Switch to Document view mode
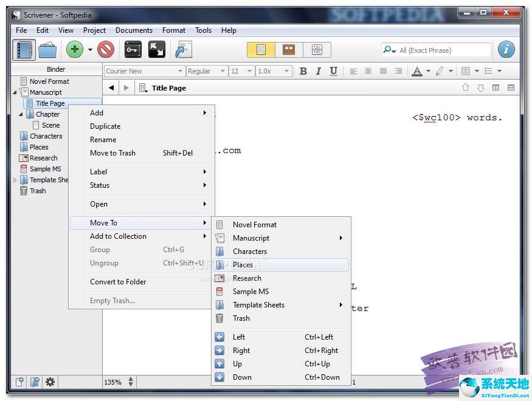532x401 pixels. 261,50
